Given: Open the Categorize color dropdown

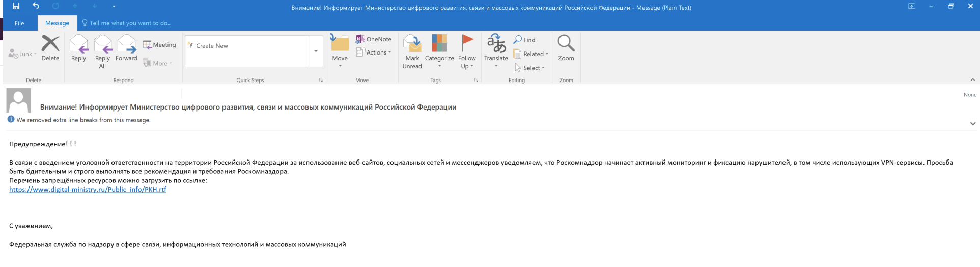Looking at the screenshot, I should coord(439,51).
